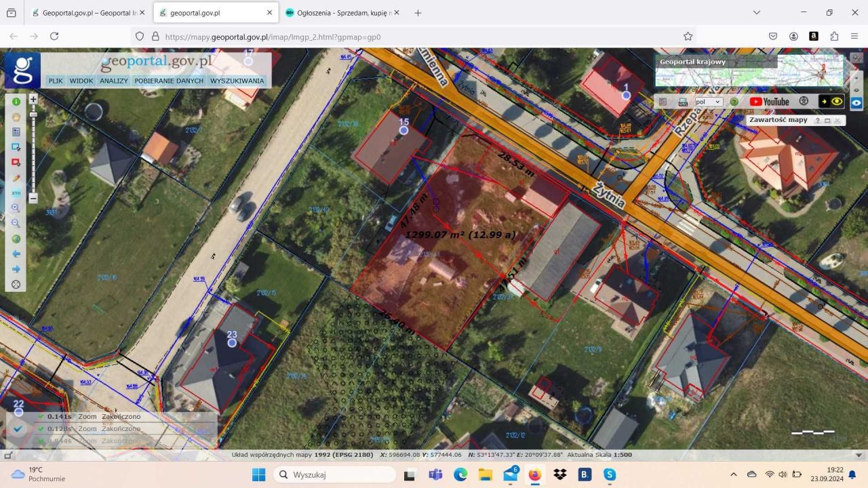Click the map legend list icon

click(663, 102)
